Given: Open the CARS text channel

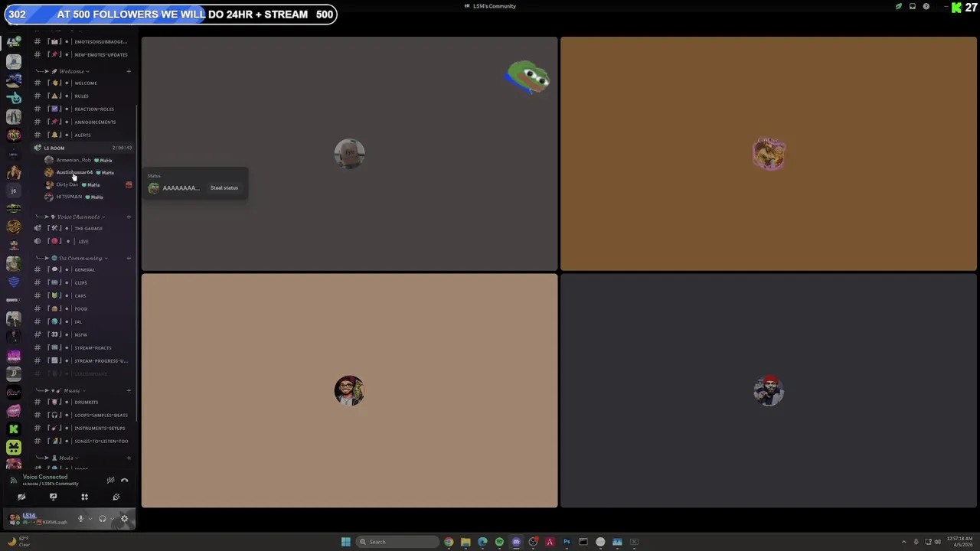Looking at the screenshot, I should (x=83, y=295).
